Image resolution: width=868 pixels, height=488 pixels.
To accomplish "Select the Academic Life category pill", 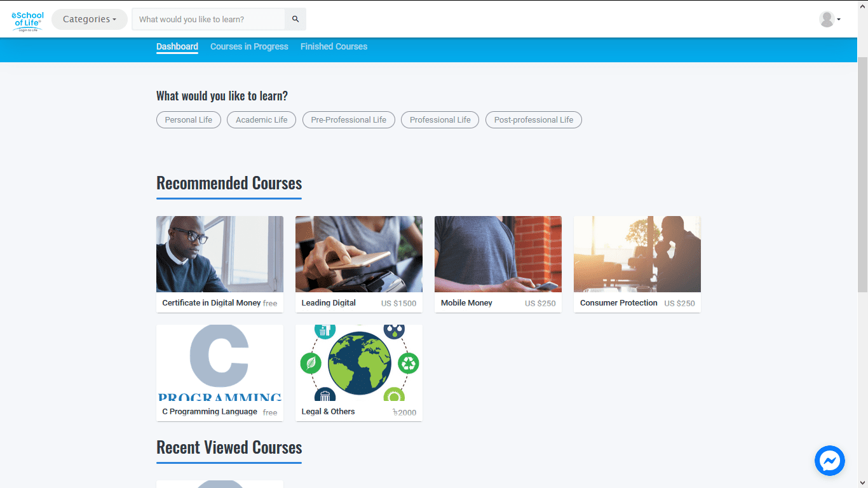I will (x=261, y=119).
